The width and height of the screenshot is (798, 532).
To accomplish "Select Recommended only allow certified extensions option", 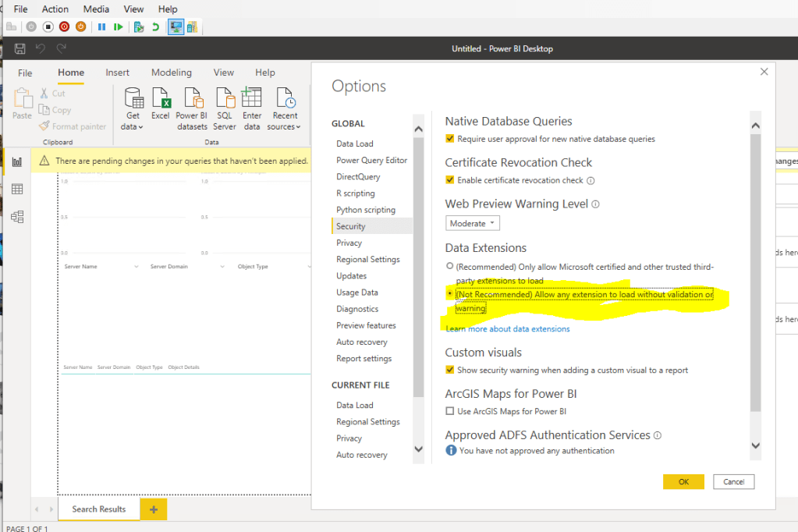I will pos(449,266).
